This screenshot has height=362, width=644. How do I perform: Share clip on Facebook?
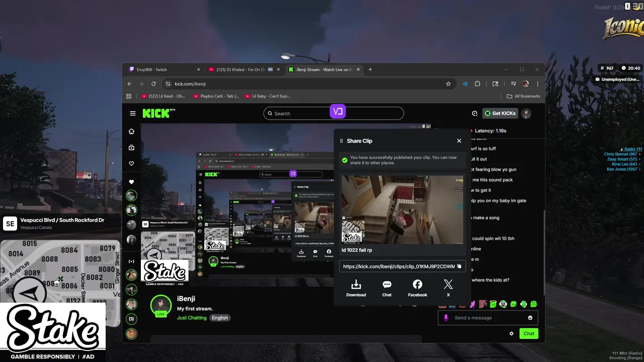point(418,288)
